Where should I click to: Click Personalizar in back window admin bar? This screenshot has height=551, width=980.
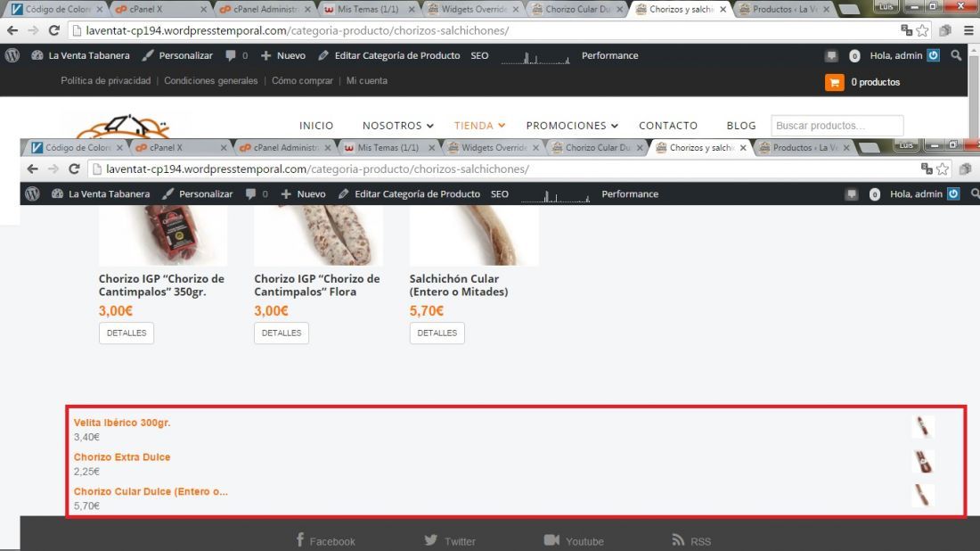click(177, 55)
